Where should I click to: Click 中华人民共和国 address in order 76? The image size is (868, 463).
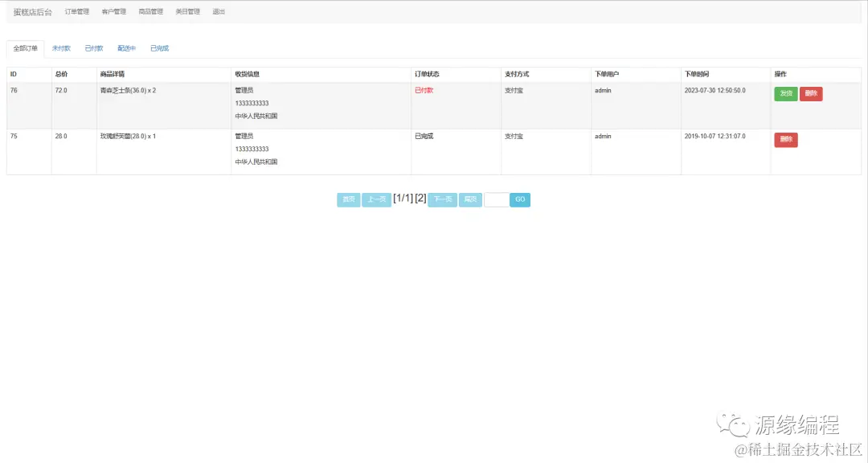256,117
